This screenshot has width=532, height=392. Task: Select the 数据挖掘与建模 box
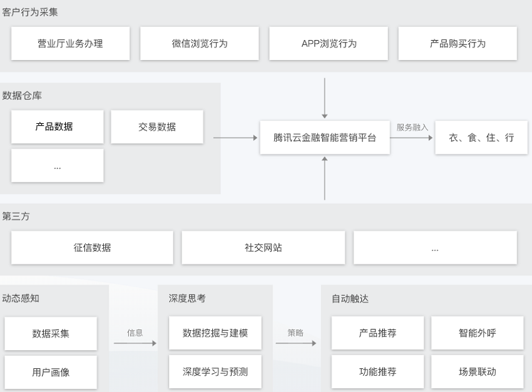click(215, 333)
